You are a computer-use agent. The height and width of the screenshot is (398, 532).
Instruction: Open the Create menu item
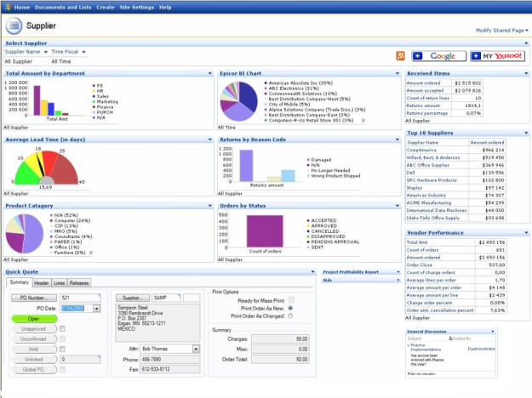[106, 7]
